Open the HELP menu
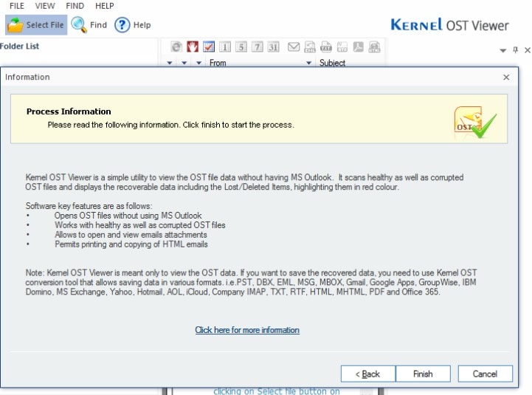 (104, 6)
